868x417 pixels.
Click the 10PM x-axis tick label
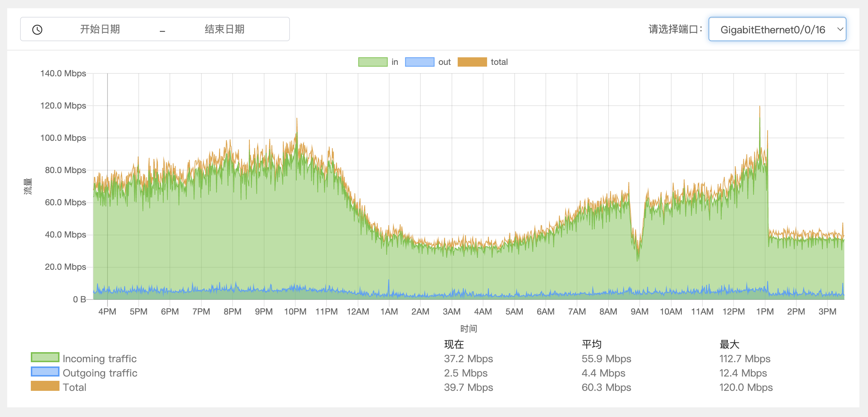click(x=295, y=311)
